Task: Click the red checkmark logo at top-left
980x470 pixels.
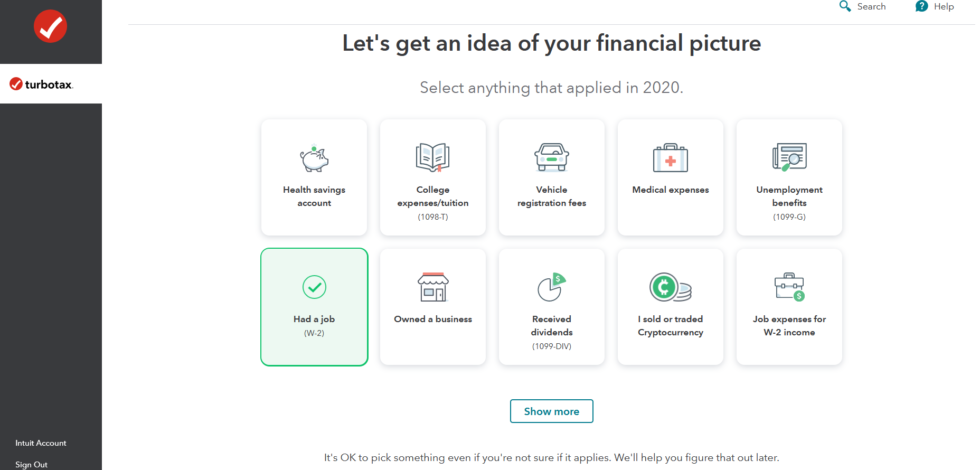Action: click(x=51, y=26)
